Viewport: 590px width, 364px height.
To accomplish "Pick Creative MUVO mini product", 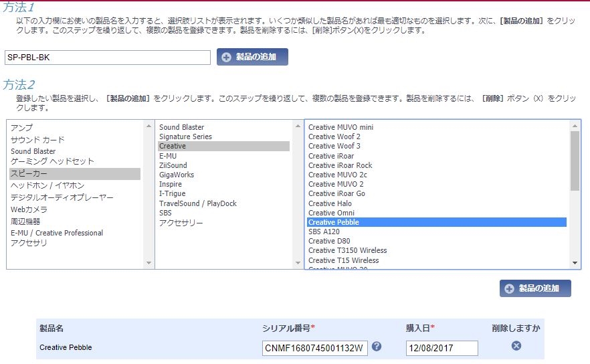I will coord(341,127).
